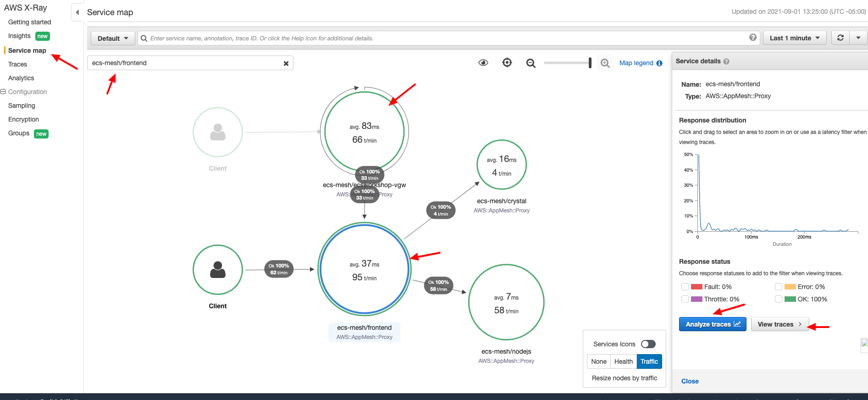The image size is (868, 400).
Task: Click the View traces button
Action: (780, 324)
